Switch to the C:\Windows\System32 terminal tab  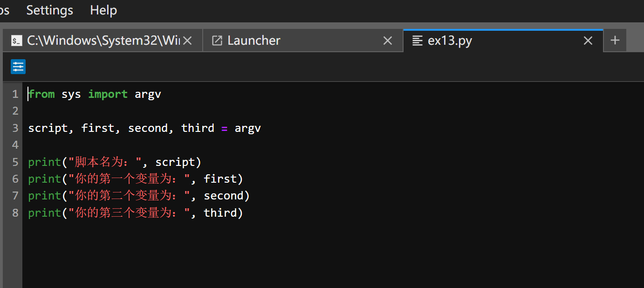(103, 41)
